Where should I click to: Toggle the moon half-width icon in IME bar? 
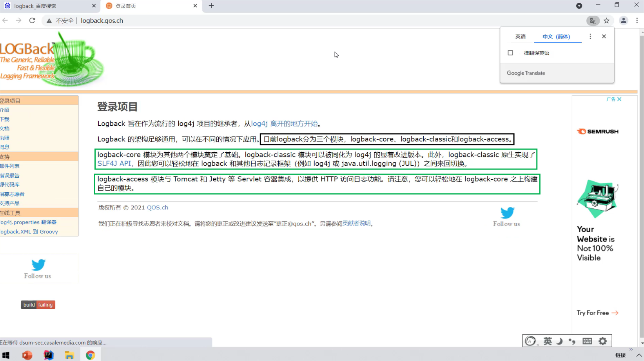[x=560, y=341]
